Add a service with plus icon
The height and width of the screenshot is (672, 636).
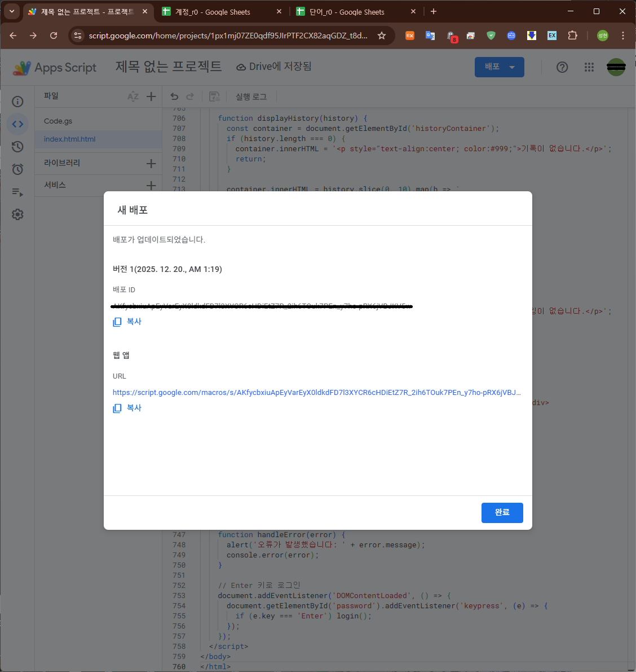(151, 186)
